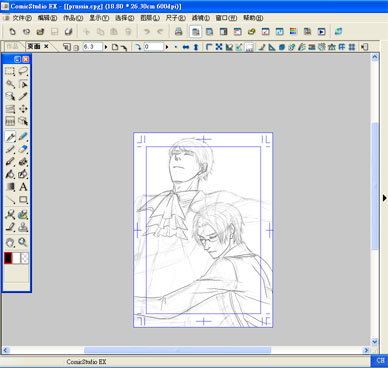Screen dimensions: 388x368
Task: Switch to the 页面 tab
Action: tap(38, 47)
